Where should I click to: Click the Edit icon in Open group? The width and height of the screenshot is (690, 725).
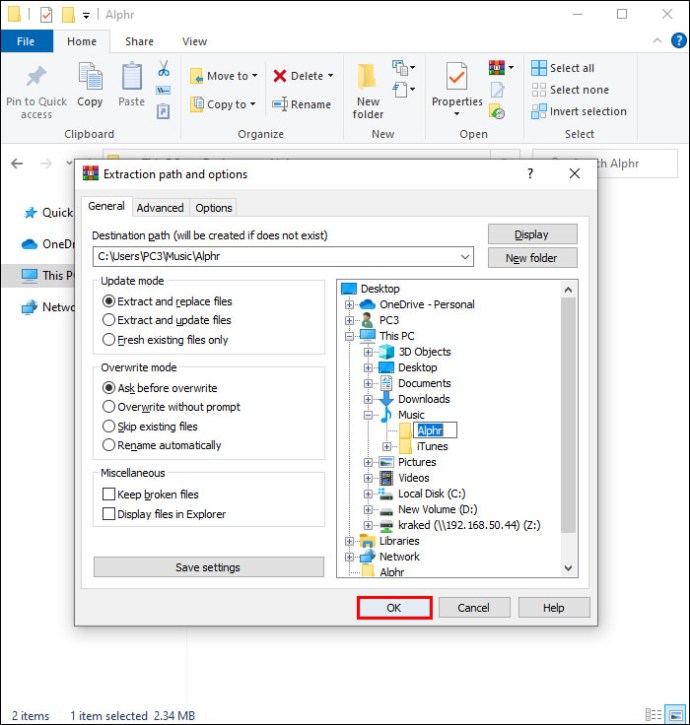coord(498,90)
